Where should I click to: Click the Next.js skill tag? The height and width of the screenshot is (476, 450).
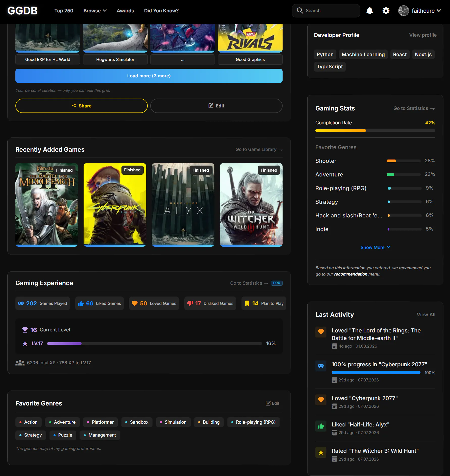(x=423, y=54)
